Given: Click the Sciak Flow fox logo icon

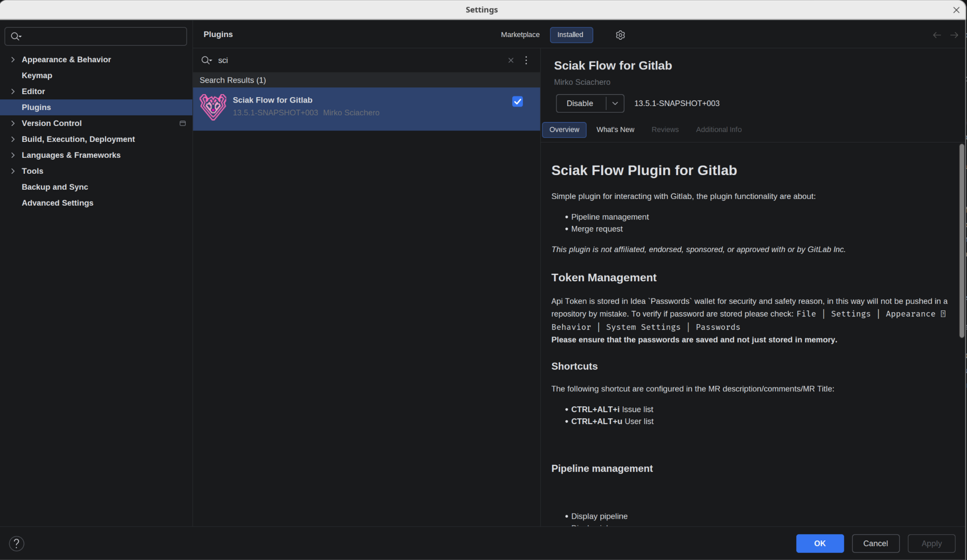Looking at the screenshot, I should (x=213, y=107).
